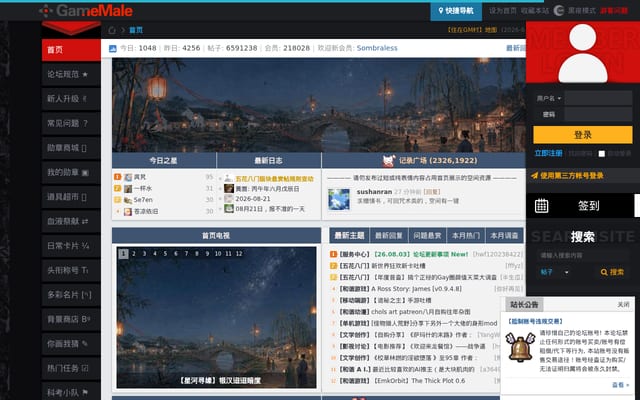640x400 pixels.
Task: Select 首页 in the left sidebar
Action: point(71,50)
